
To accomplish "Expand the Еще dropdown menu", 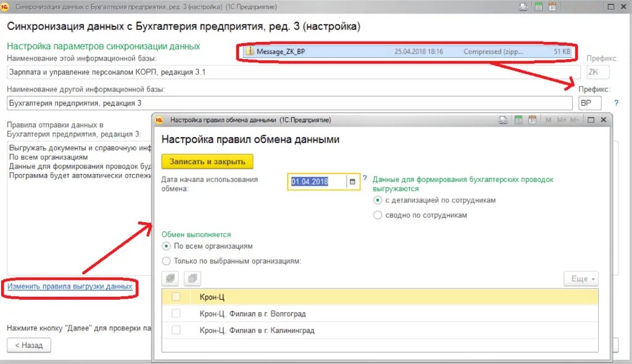I will click(581, 278).
